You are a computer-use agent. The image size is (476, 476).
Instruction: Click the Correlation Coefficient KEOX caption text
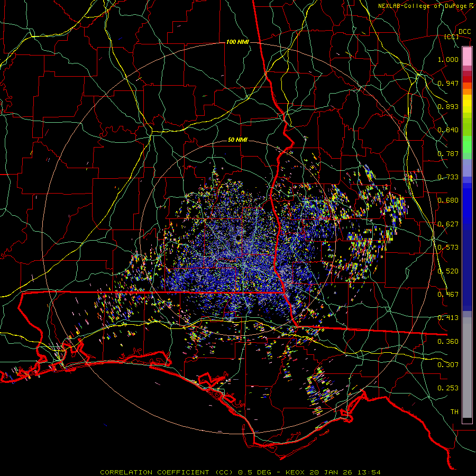pyautogui.click(x=240, y=472)
